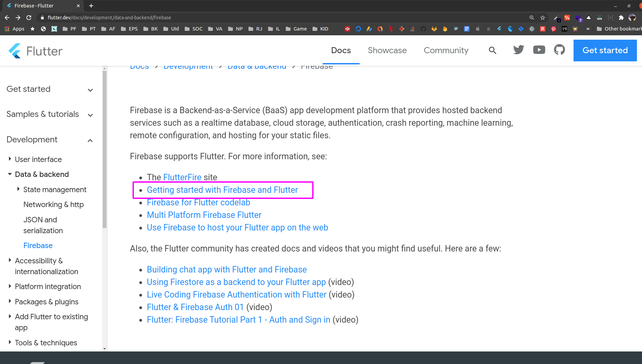Expand the Get started sidebar section
Image resolution: width=642 pixels, height=364 pixels.
pos(50,89)
